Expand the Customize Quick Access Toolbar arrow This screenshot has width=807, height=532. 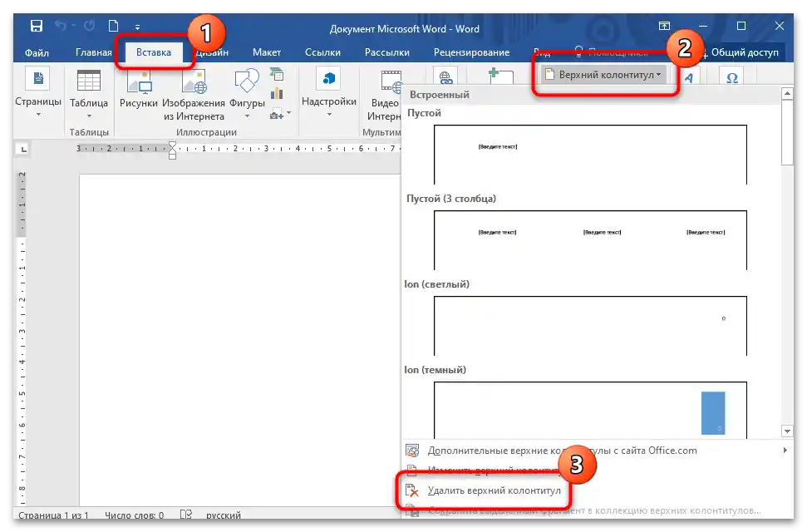coord(137,27)
